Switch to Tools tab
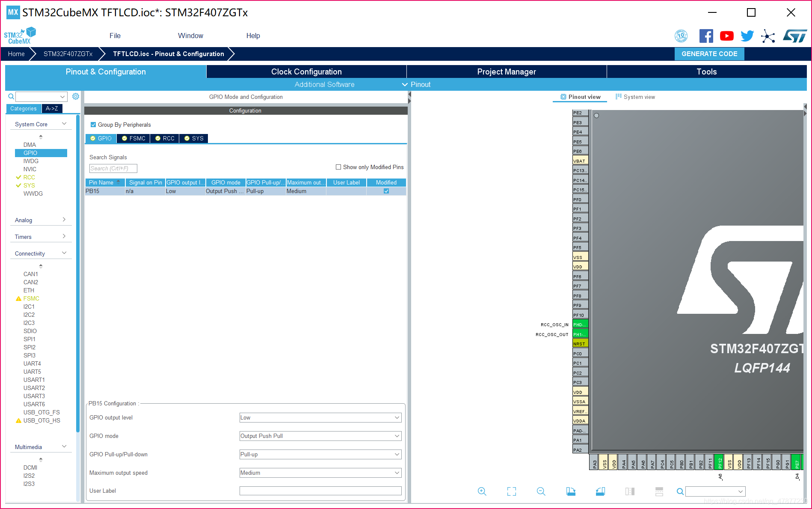The height and width of the screenshot is (509, 812). click(707, 71)
